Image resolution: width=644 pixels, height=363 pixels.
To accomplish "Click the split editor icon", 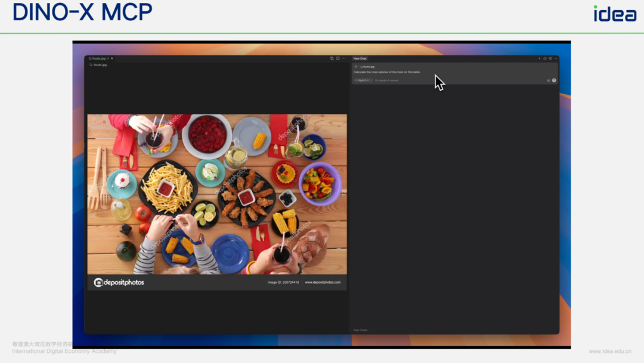I will 338,58.
